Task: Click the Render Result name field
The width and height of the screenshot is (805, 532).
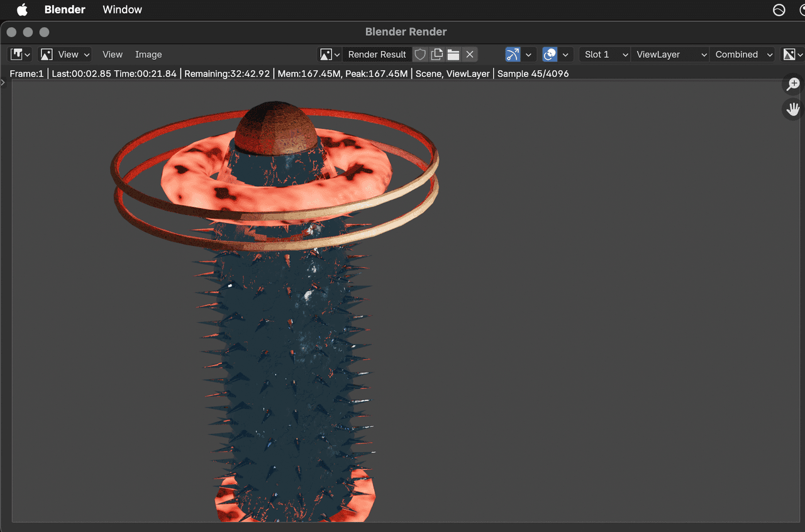Action: click(x=377, y=55)
